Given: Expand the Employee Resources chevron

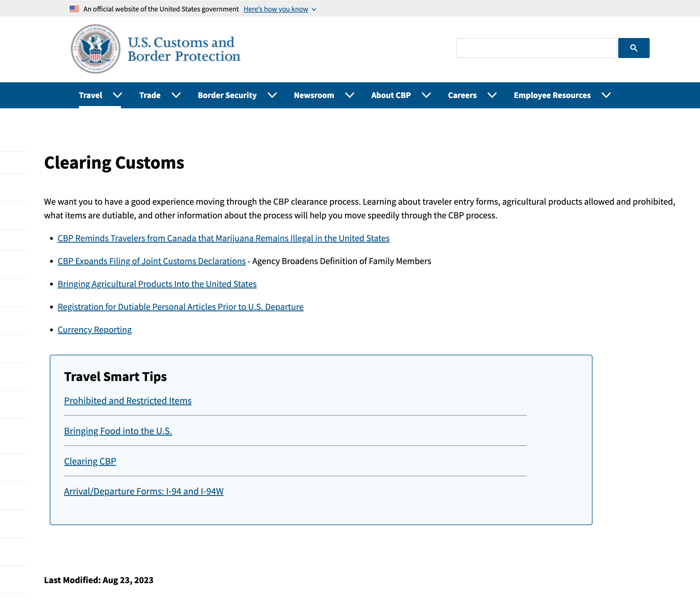Looking at the screenshot, I should [x=606, y=95].
